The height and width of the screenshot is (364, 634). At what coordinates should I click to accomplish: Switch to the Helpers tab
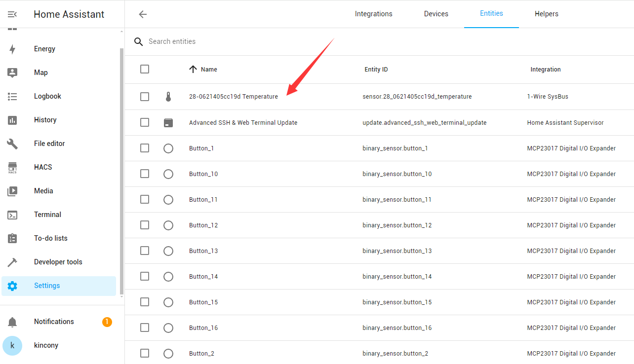(x=546, y=14)
